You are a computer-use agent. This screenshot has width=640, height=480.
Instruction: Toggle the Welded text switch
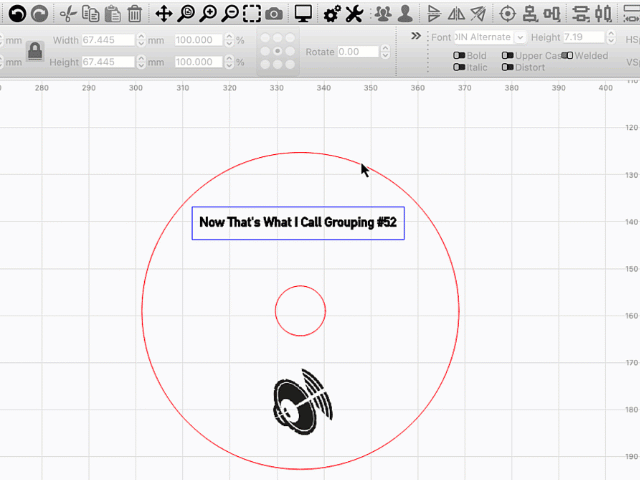click(x=568, y=56)
